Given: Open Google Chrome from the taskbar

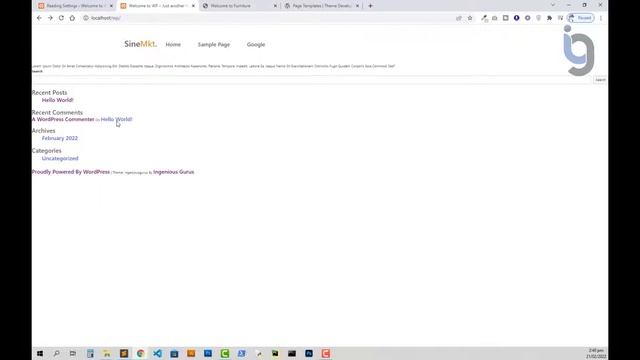Looking at the screenshot, I should tap(140, 353).
